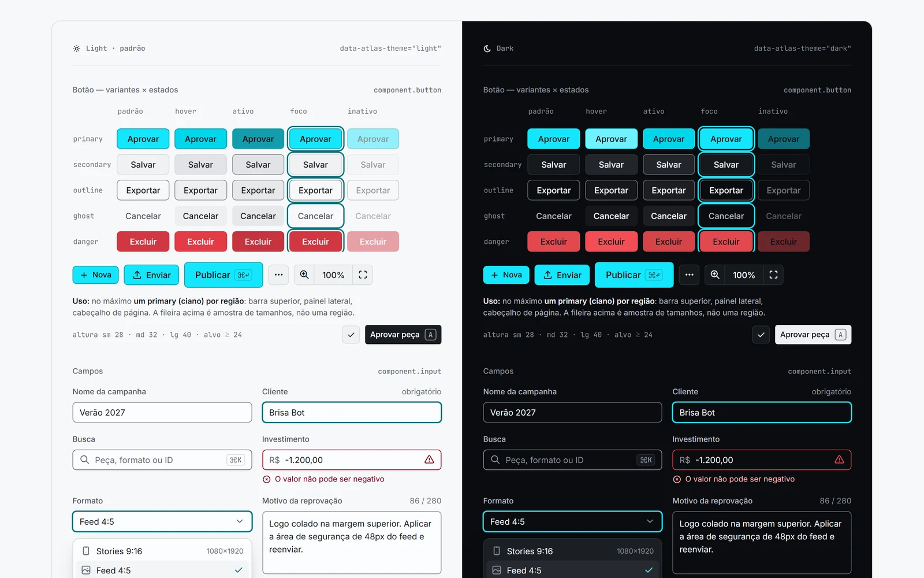The image size is (924, 578).
Task: Click light danger Excluir in hover column
Action: pyautogui.click(x=200, y=242)
